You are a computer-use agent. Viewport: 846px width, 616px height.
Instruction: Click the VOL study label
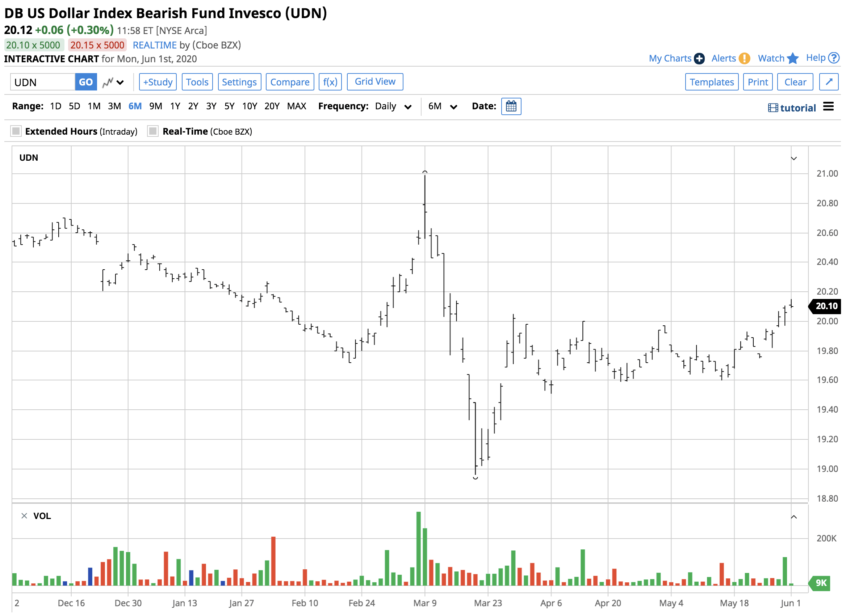pyautogui.click(x=42, y=516)
